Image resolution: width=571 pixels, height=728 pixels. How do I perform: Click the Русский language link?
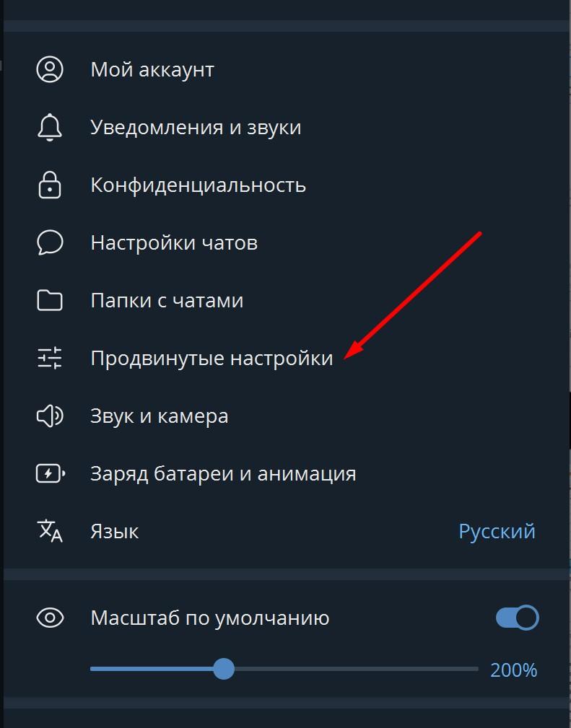(497, 532)
